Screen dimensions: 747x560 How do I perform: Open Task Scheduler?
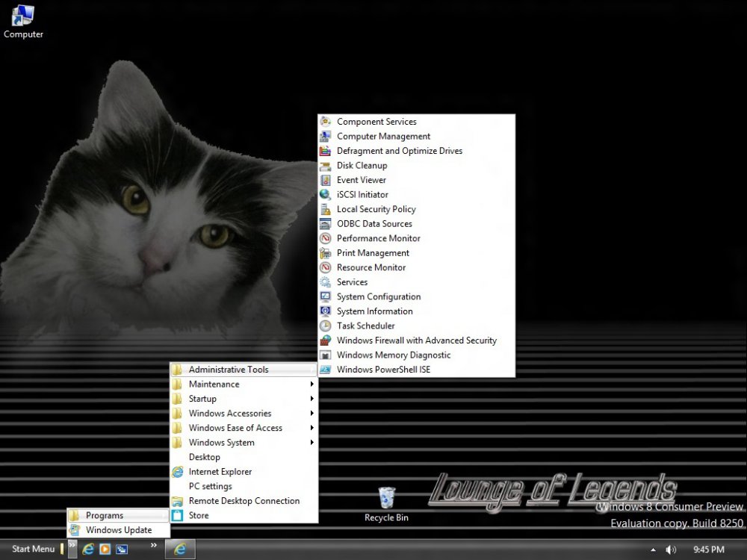pyautogui.click(x=365, y=326)
